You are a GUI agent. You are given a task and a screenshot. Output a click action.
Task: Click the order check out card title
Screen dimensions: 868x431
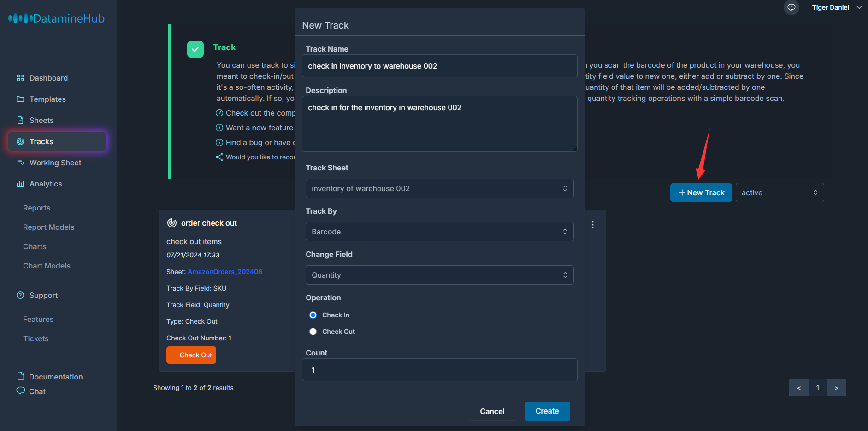tap(209, 223)
